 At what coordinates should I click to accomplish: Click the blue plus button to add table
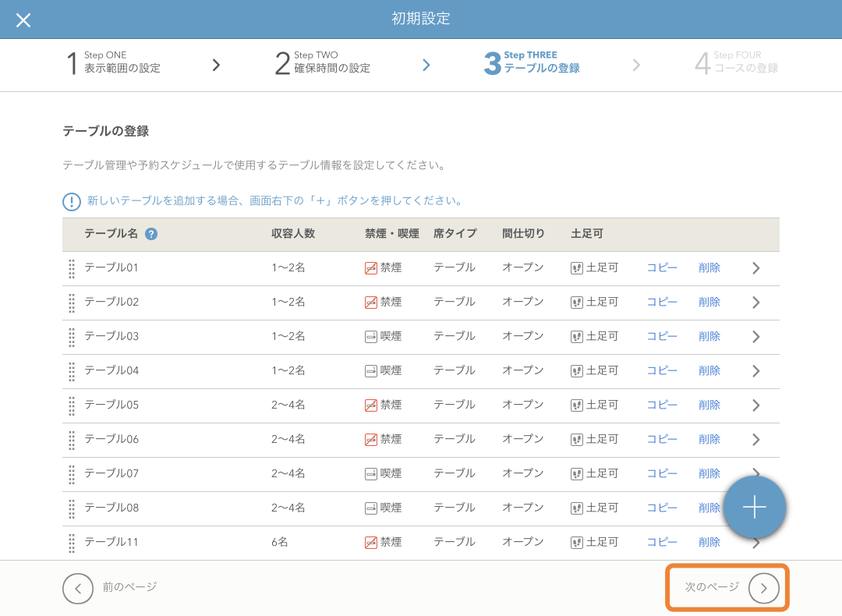point(754,507)
